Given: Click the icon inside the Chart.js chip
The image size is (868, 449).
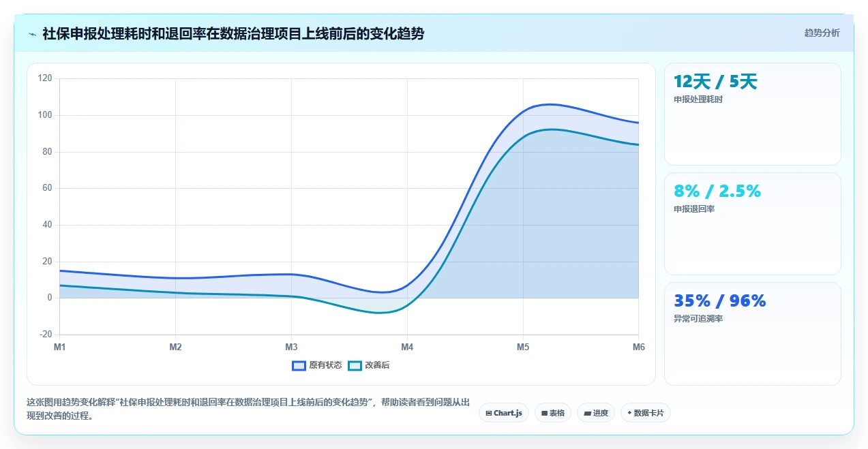Looking at the screenshot, I should point(489,413).
